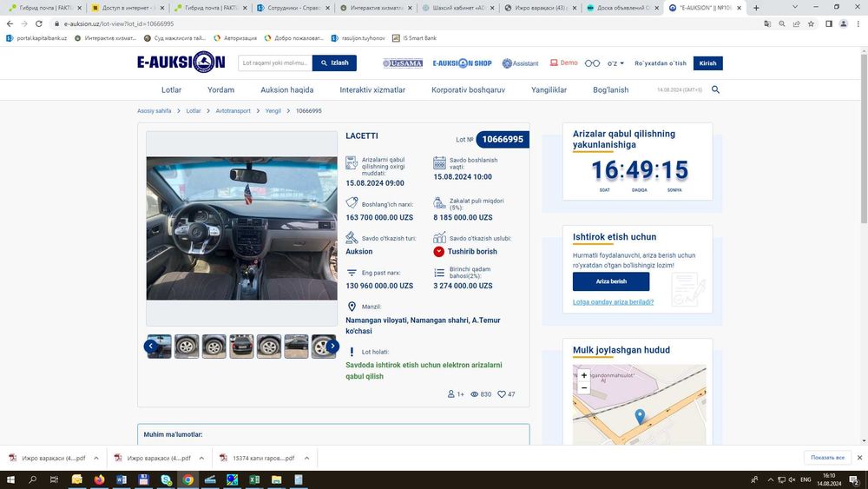Open the Demo mode link
This screenshot has width=868, height=489.
tap(563, 63)
